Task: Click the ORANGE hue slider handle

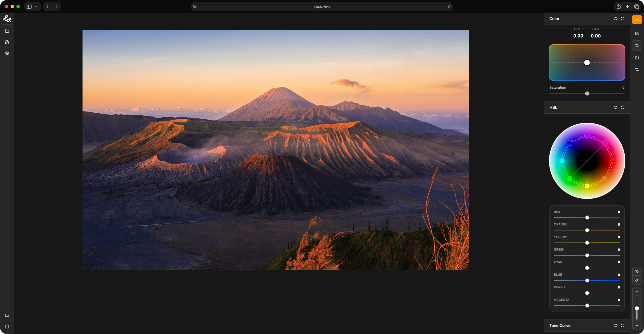Action: point(587,230)
